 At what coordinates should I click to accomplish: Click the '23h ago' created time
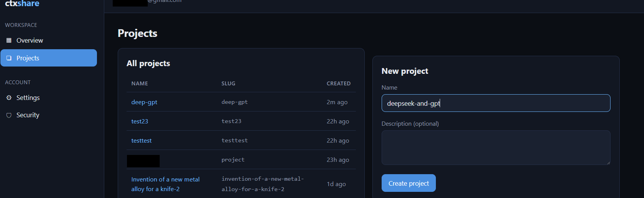point(338,160)
